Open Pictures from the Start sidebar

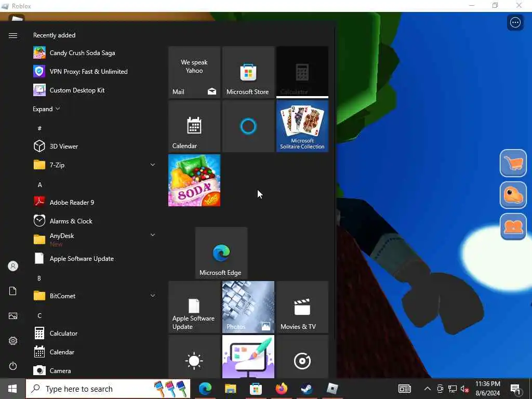tap(13, 316)
